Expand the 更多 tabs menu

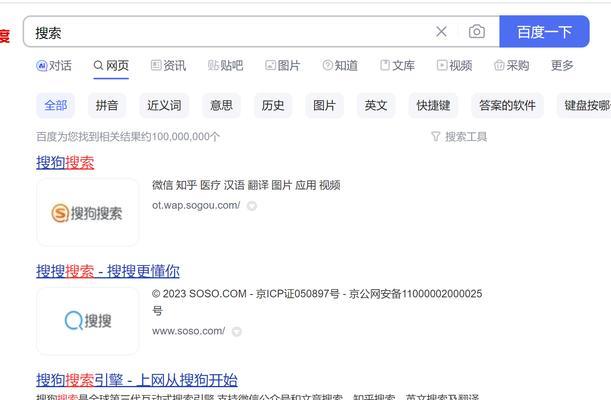(562, 65)
